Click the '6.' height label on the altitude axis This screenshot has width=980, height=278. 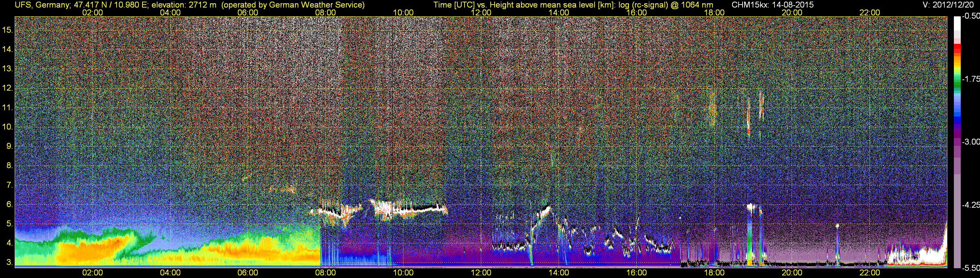click(9, 204)
